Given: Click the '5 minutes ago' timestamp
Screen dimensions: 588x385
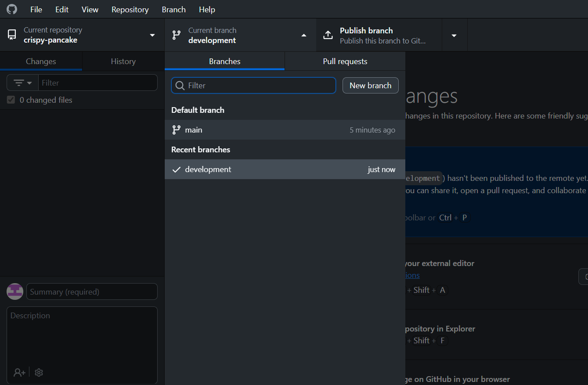Looking at the screenshot, I should (372, 130).
